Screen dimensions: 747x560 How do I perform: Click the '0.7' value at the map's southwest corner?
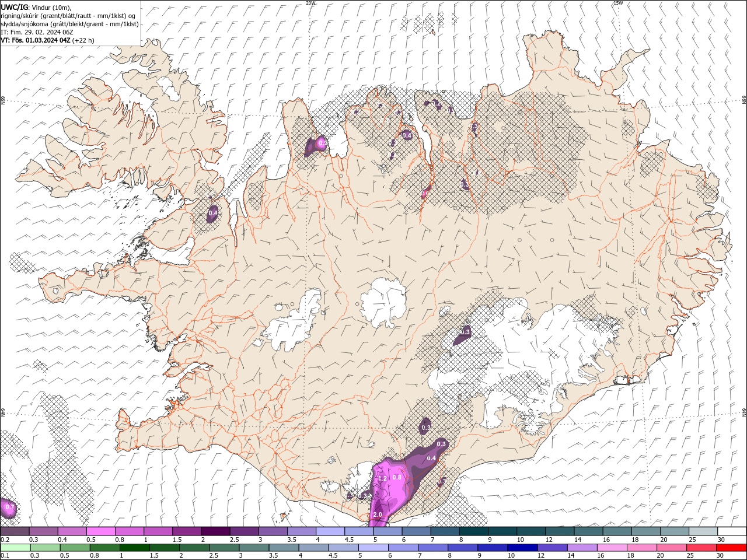tap(9, 508)
